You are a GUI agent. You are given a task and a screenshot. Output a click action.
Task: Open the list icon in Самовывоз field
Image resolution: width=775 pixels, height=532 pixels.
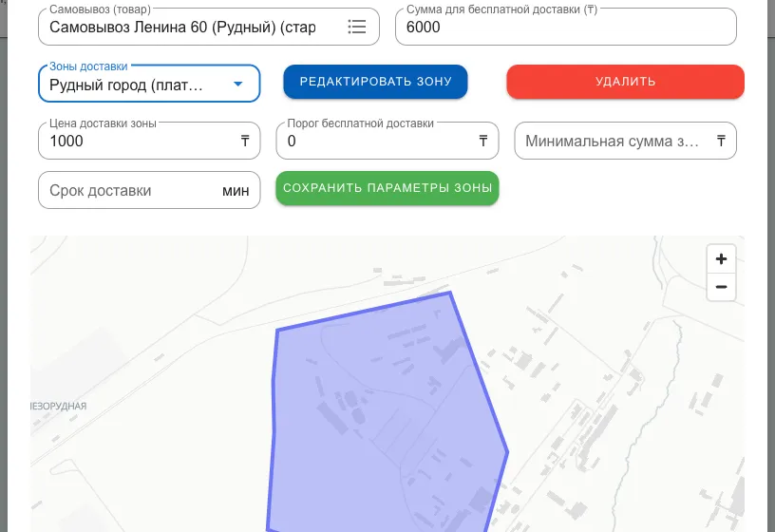[x=356, y=27]
